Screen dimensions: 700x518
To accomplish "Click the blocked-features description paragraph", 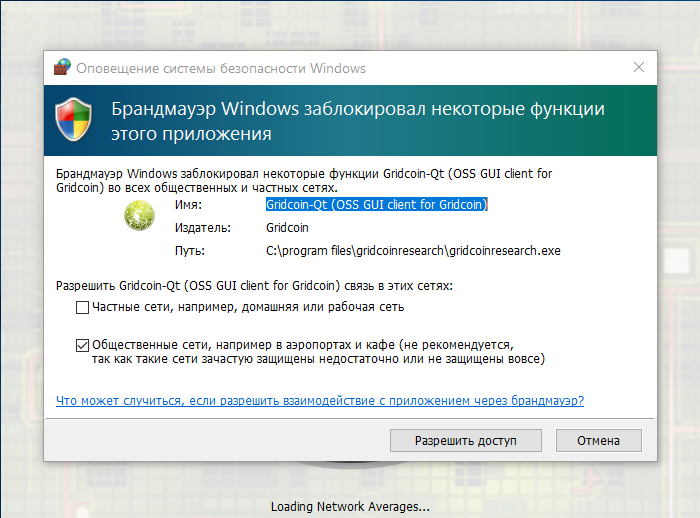I will pyautogui.click(x=318, y=180).
